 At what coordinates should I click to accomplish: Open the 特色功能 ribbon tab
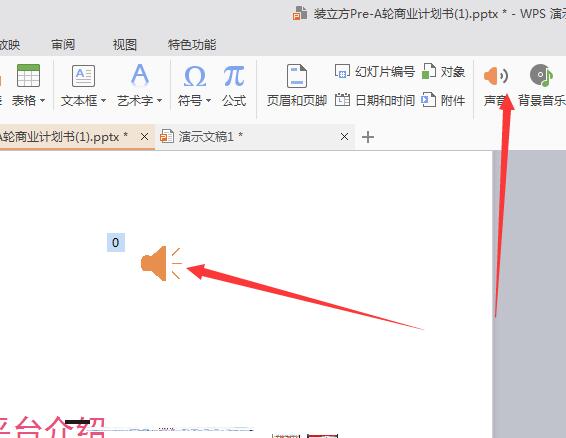click(x=192, y=45)
